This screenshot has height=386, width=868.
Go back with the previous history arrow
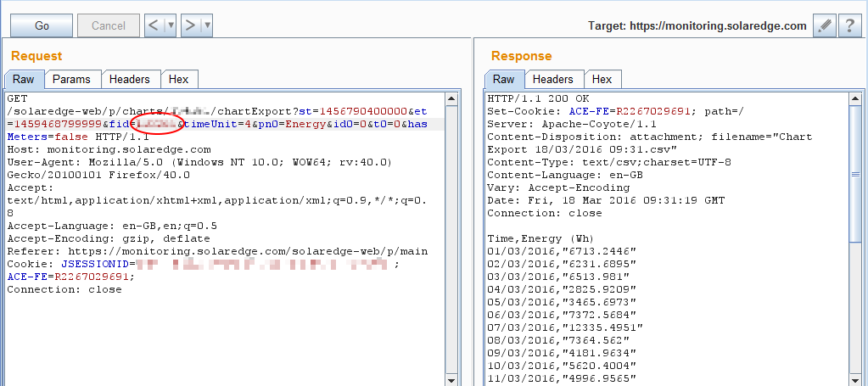(154, 25)
